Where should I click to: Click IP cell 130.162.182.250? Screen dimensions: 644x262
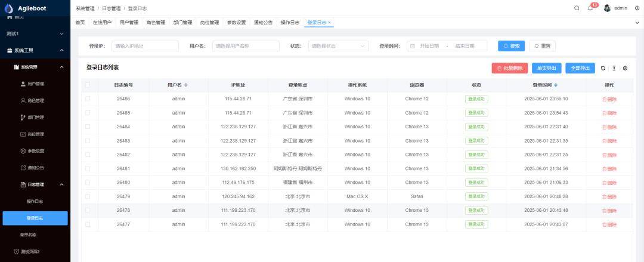pyautogui.click(x=238, y=169)
